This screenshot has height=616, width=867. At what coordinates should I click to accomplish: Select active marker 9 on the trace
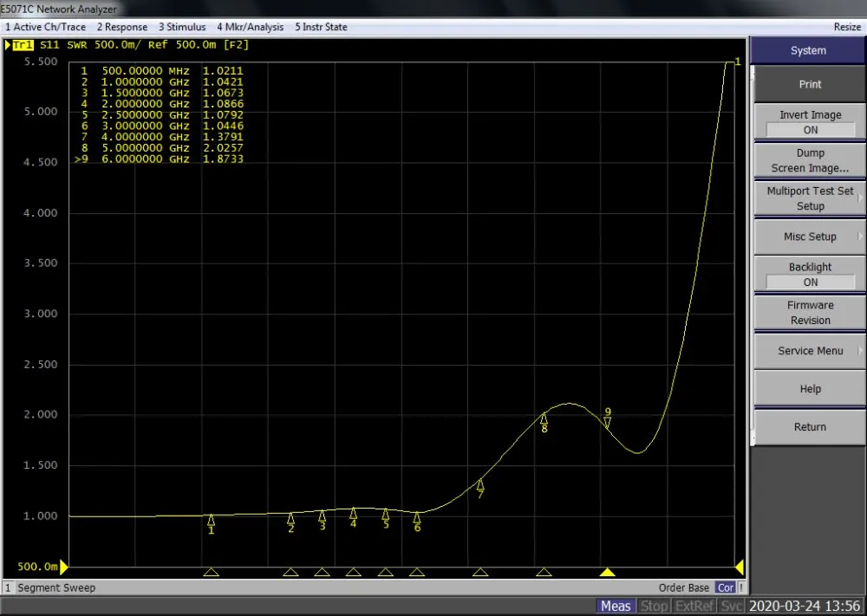tap(608, 418)
